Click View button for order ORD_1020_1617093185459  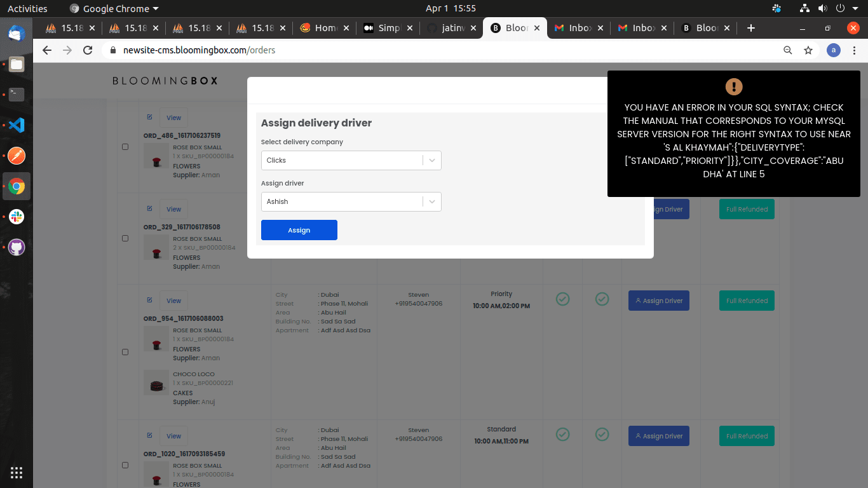(173, 436)
